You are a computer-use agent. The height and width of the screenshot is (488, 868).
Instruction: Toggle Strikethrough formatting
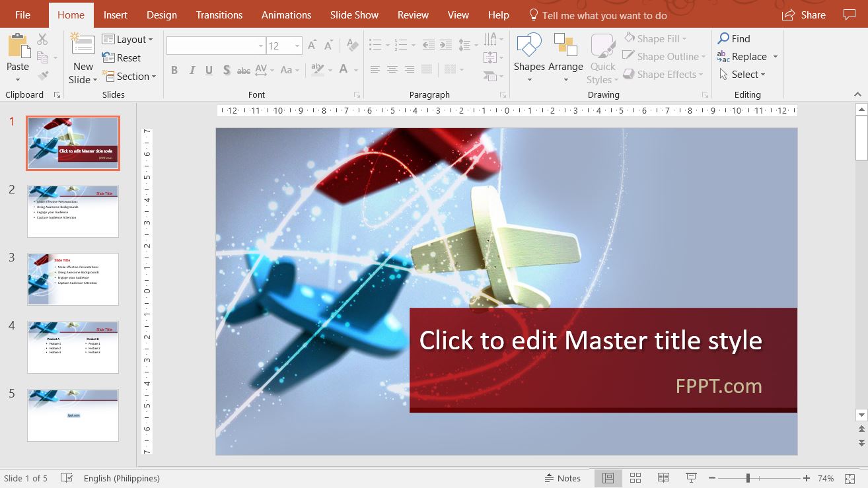(x=244, y=69)
